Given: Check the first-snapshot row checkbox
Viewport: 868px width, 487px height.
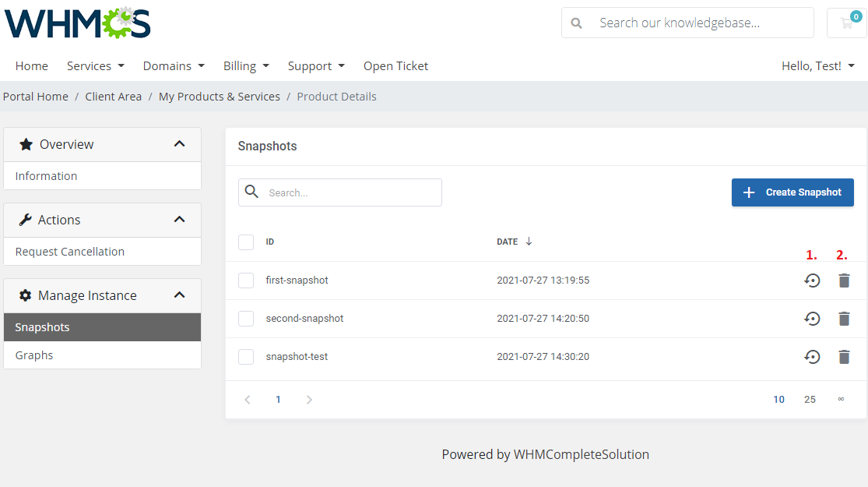Looking at the screenshot, I should pyautogui.click(x=246, y=281).
